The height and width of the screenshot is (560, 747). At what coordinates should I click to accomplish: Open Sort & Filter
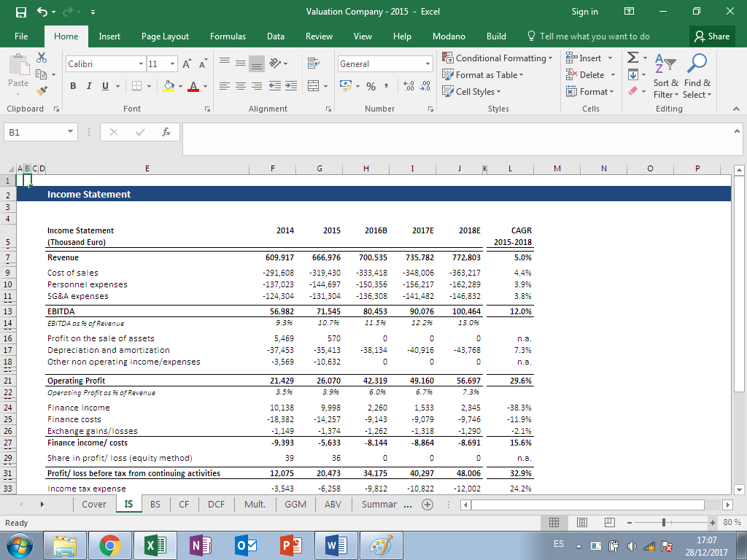tap(666, 76)
